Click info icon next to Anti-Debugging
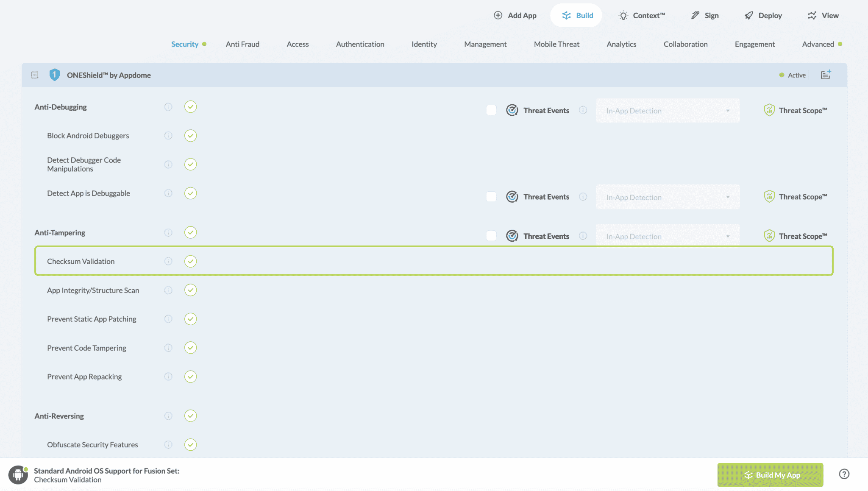Image resolution: width=868 pixels, height=491 pixels. [x=168, y=107]
